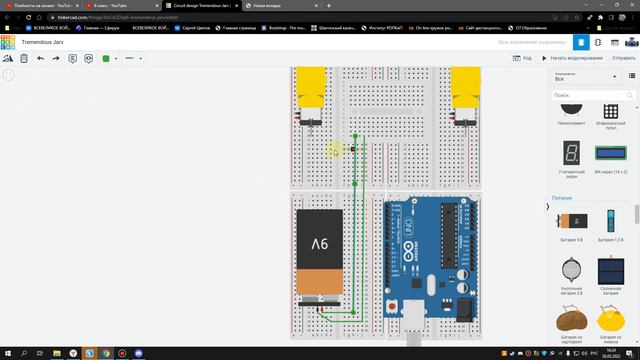Undo the last action
640x360 pixels.
pos(40,58)
